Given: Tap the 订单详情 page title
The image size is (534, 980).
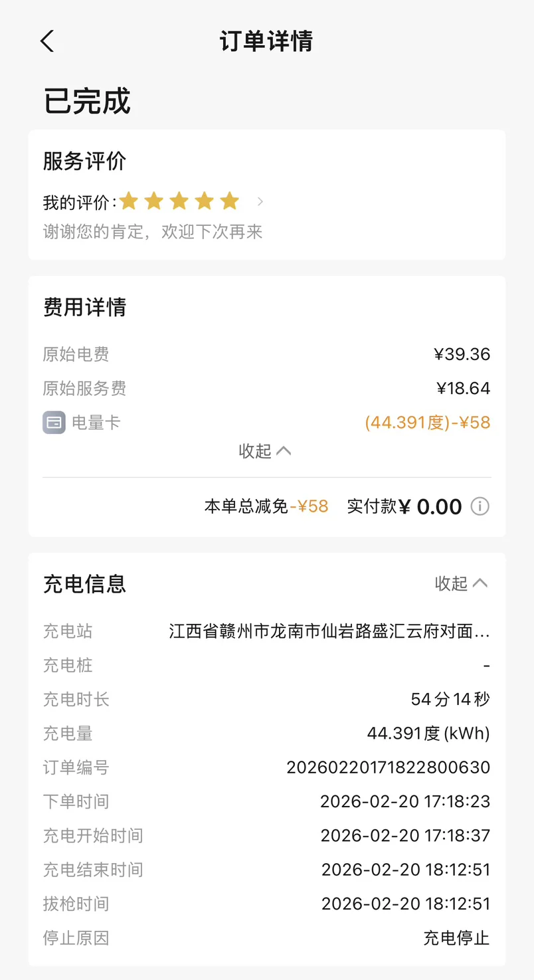Looking at the screenshot, I should 266,41.
